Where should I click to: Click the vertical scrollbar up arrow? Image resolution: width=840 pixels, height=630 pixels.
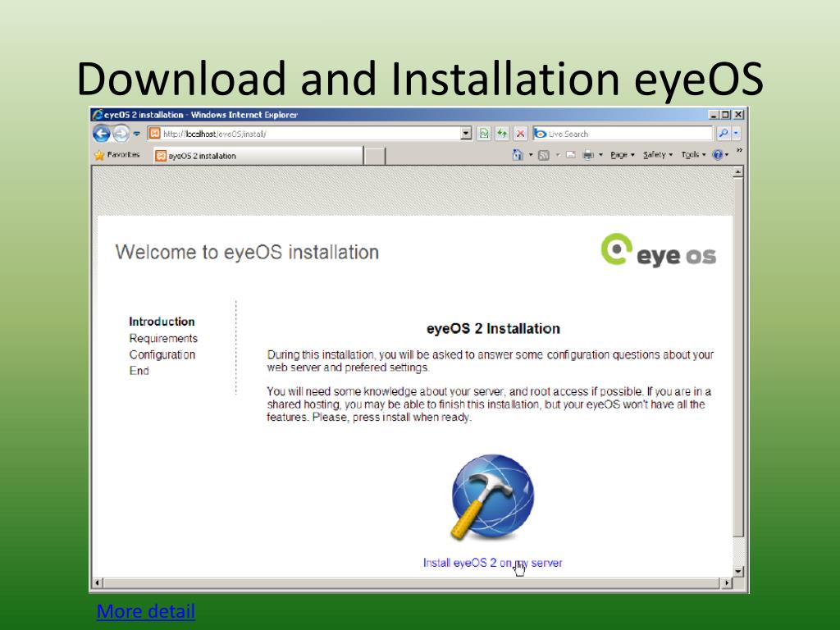pyautogui.click(x=738, y=172)
